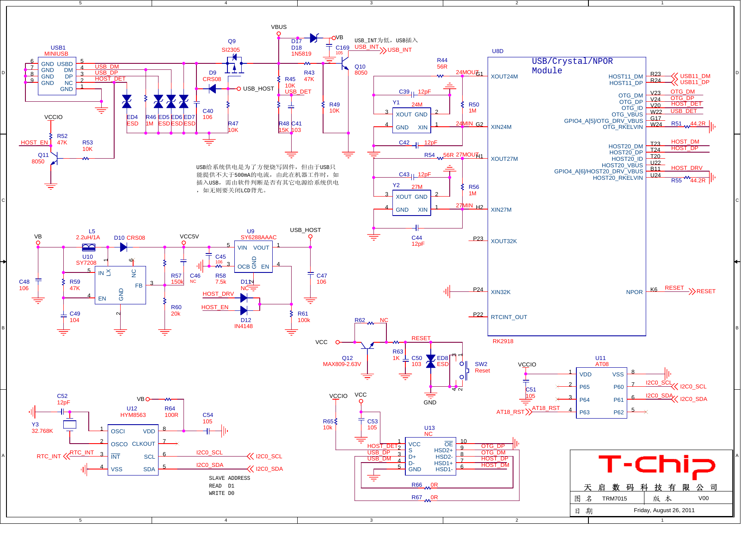Click the HOST20_RKELVIN pin label

(618, 178)
